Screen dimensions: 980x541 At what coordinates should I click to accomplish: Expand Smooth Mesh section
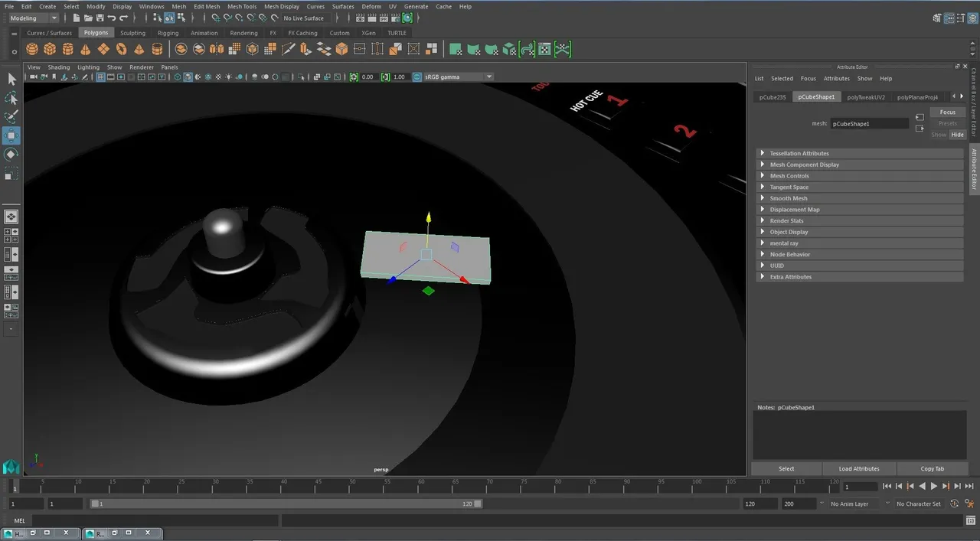pyautogui.click(x=859, y=198)
